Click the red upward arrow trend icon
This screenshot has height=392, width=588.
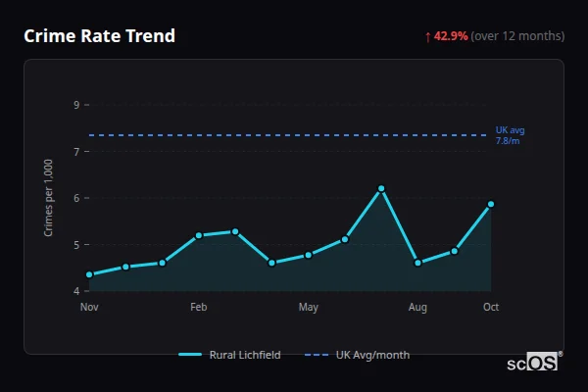428,37
